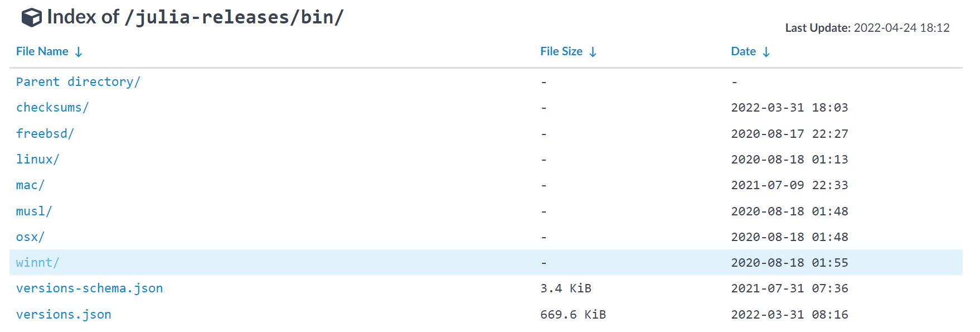Screen dimensions: 980x332
Task: Go to Parent directory
Action: pyautogui.click(x=78, y=82)
